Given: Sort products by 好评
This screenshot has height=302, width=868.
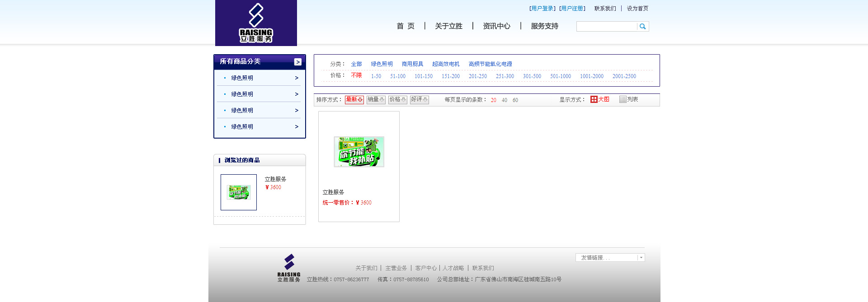Looking at the screenshot, I should [x=419, y=100].
